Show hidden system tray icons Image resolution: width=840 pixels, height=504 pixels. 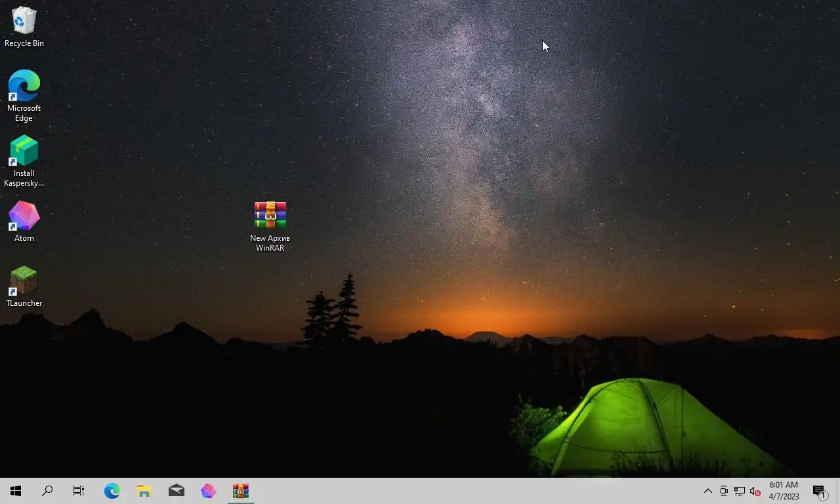[x=708, y=491]
